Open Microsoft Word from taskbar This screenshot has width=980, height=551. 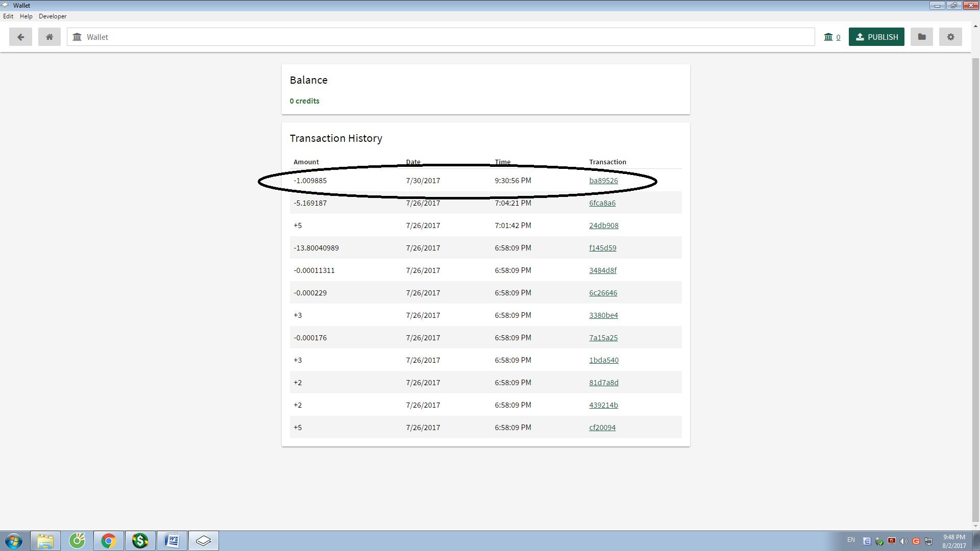[x=171, y=541]
